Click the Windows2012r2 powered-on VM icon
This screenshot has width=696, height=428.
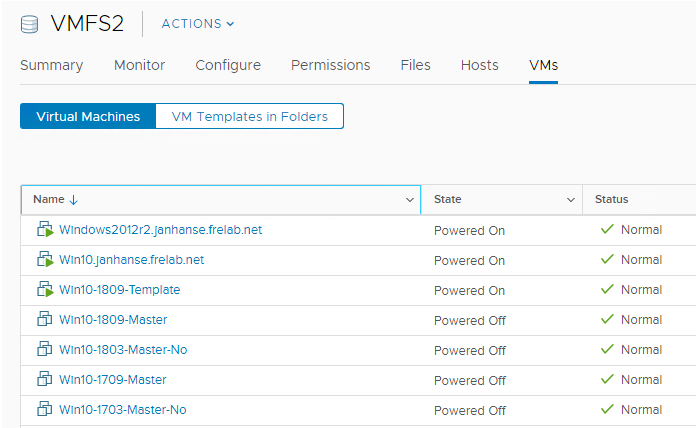(x=45, y=230)
